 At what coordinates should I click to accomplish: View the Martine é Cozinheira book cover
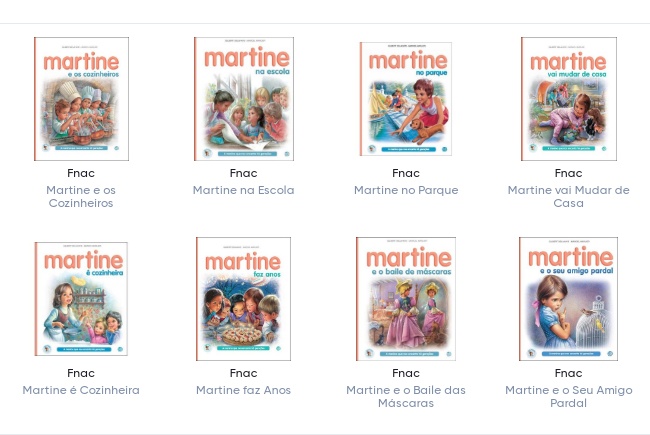tap(81, 299)
